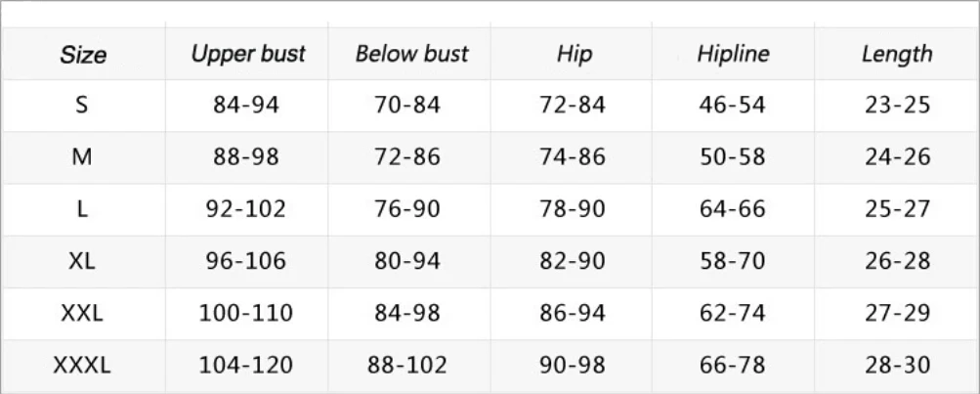980x394 pixels.
Task: Click the XXL size row label
Action: (82, 312)
